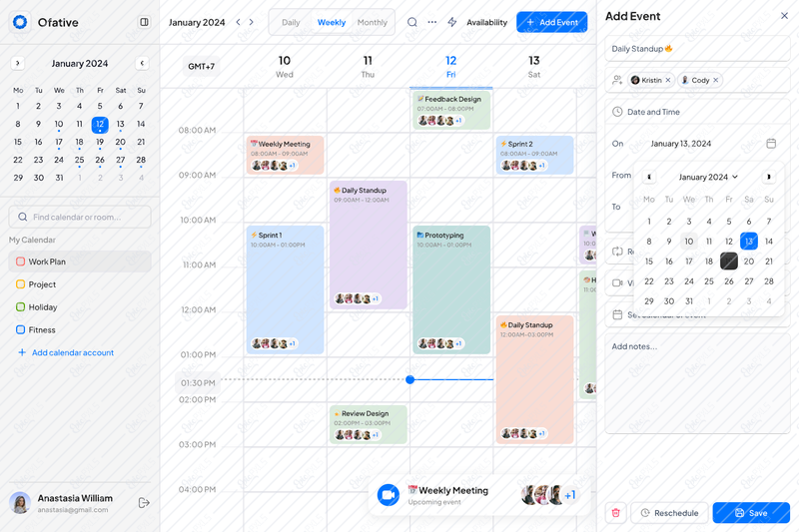
Task: Click the lightning bolt quick action icon
Action: pos(452,22)
